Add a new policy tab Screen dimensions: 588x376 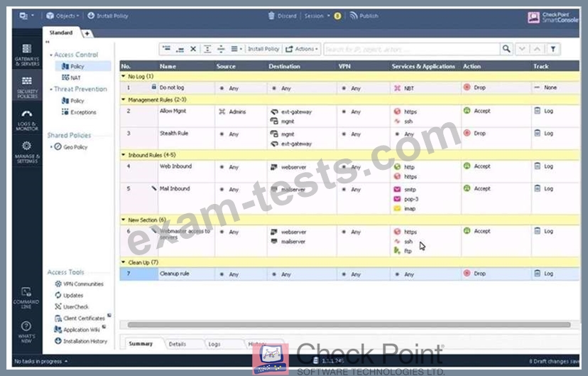pyautogui.click(x=87, y=33)
